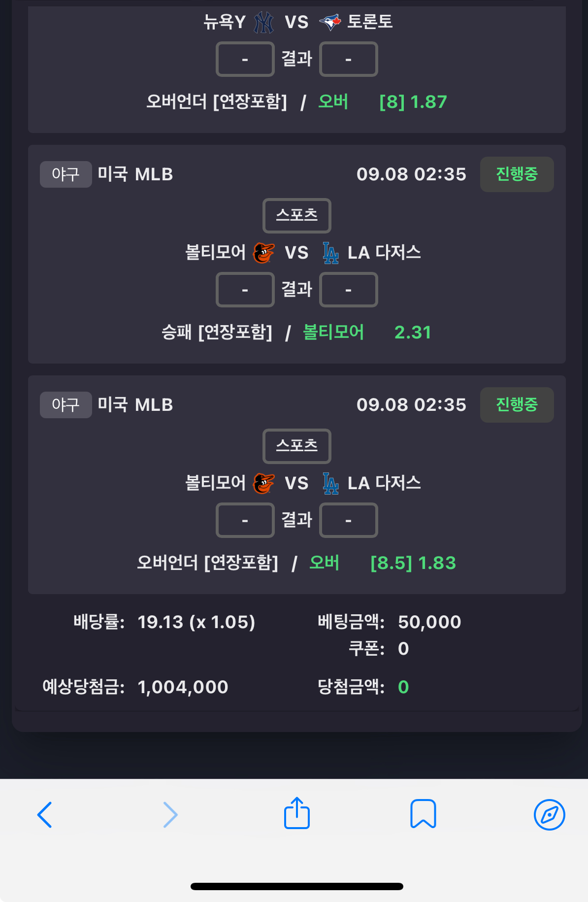Tap the first Baltimore Orioles logo
This screenshot has width=588, height=902.
click(x=264, y=253)
